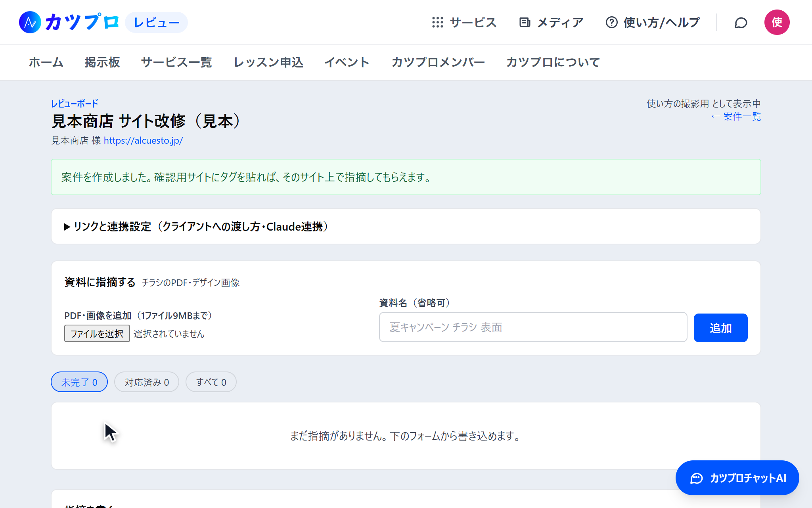The width and height of the screenshot is (812, 508).
Task: Go back via ← 案件一覧 link
Action: tap(736, 116)
